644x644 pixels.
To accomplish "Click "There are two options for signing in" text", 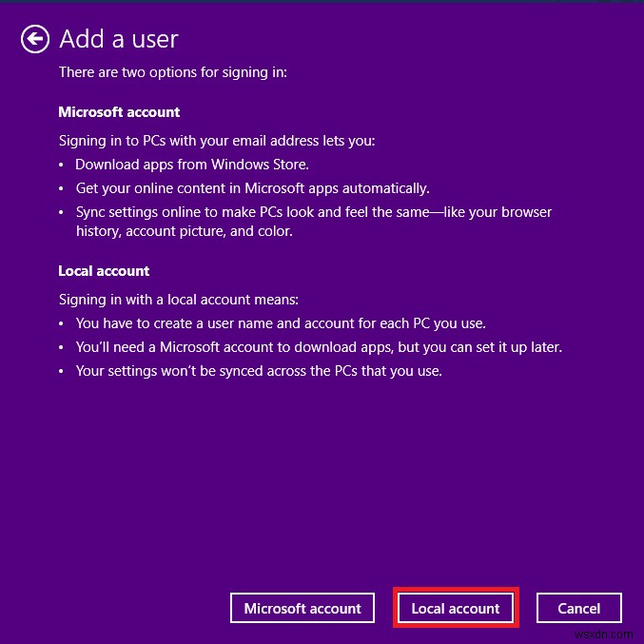I will [x=172, y=72].
